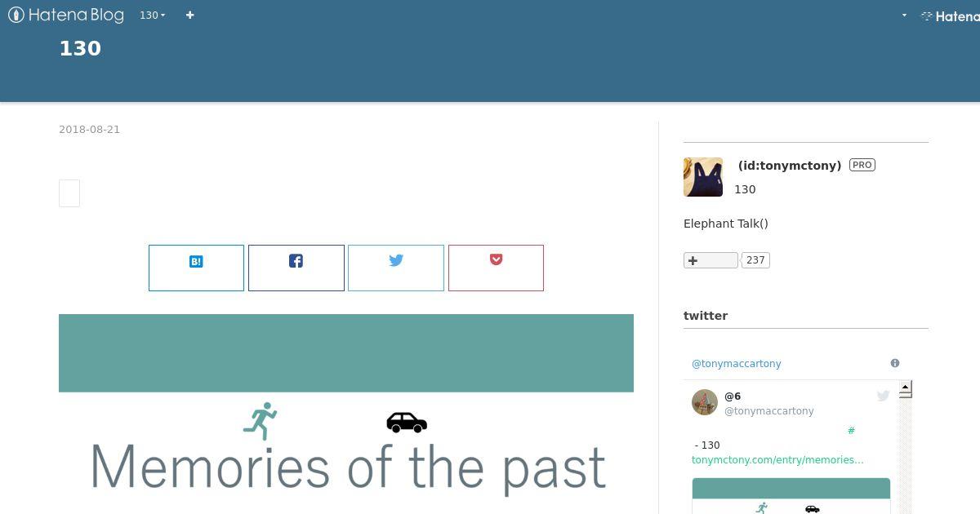Screen dimensions: 980x514
Task: Open tonymctony profile avatar
Action: tap(703, 177)
